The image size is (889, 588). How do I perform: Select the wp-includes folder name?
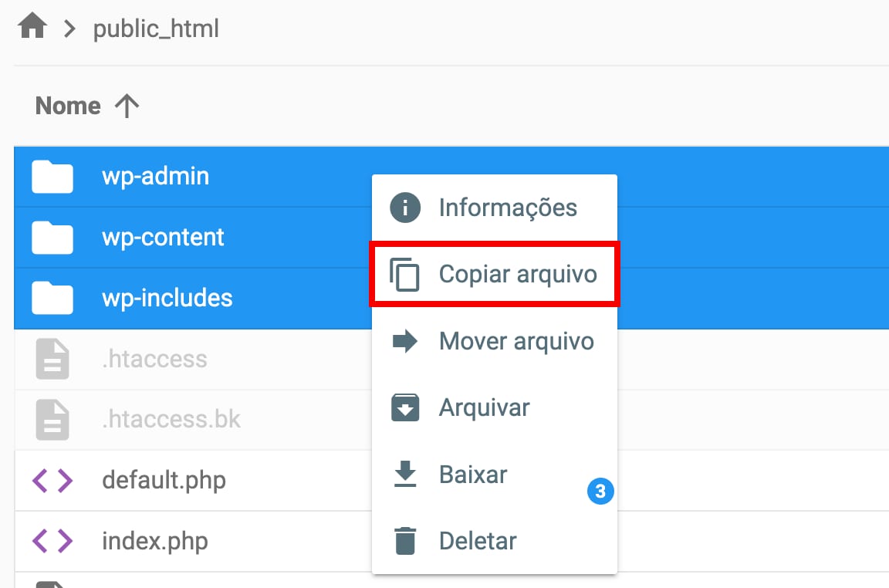(167, 299)
